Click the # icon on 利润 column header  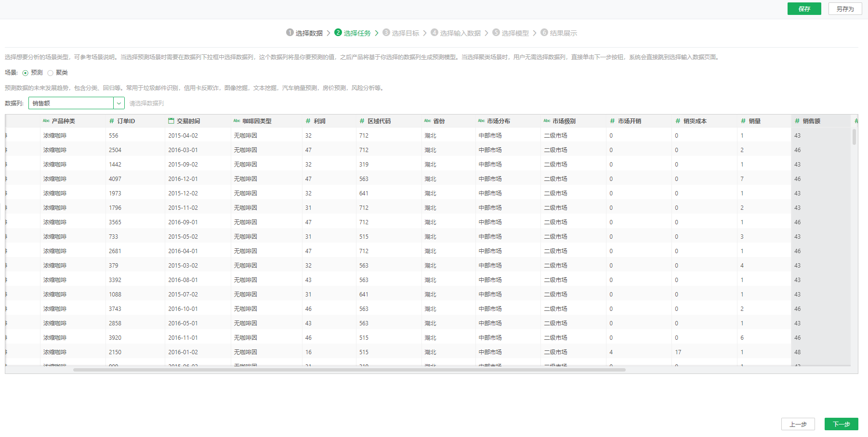[x=308, y=121]
